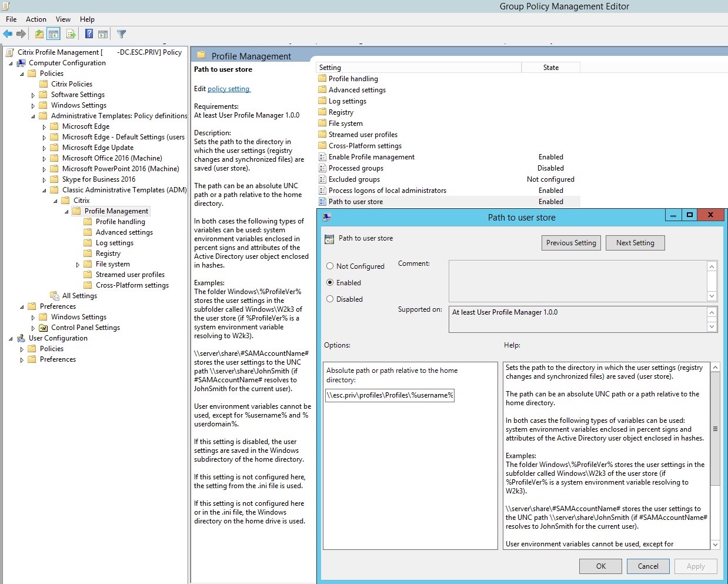Click Advanced settings in the settings list
Image resolution: width=728 pixels, height=584 pixels.
(357, 90)
